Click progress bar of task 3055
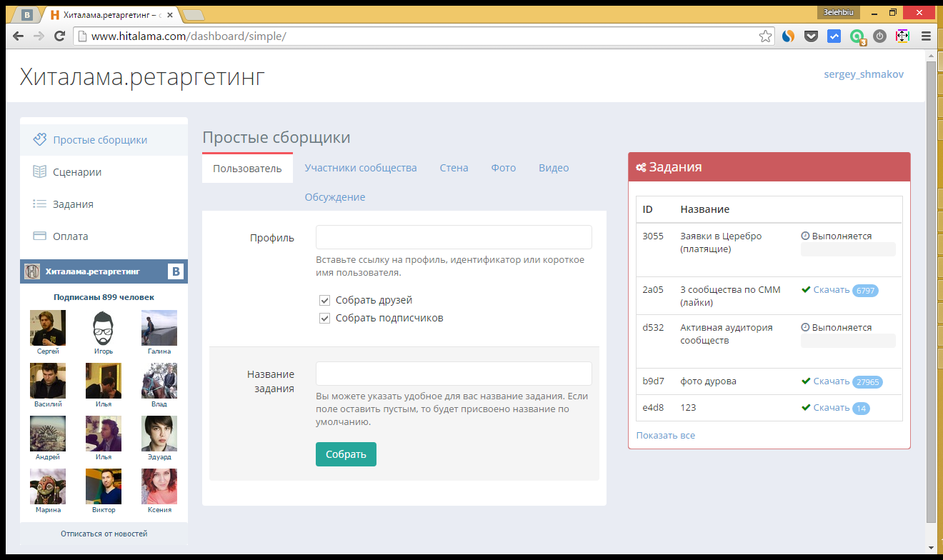The width and height of the screenshot is (943, 560). (x=848, y=249)
